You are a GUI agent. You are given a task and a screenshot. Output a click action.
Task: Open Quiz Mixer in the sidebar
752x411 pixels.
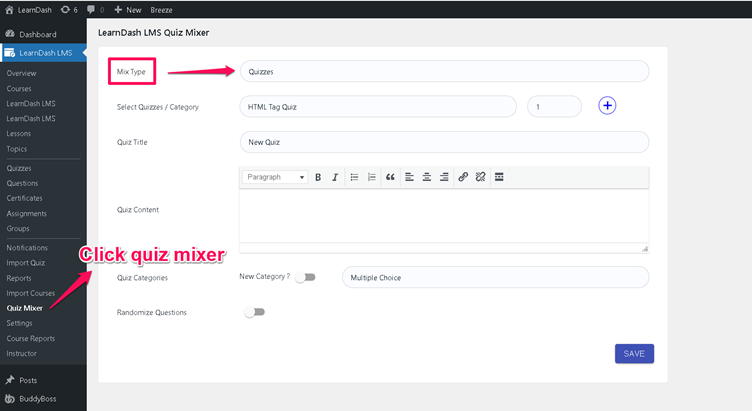[x=26, y=308]
